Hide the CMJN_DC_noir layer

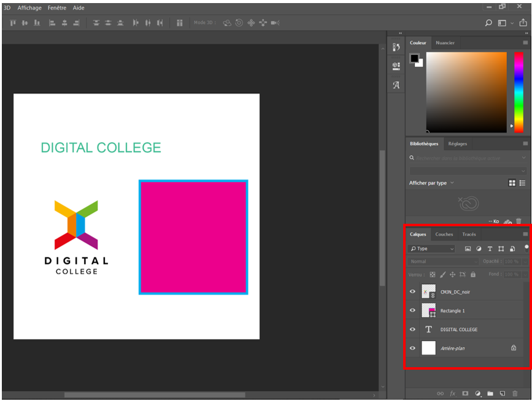pyautogui.click(x=412, y=291)
